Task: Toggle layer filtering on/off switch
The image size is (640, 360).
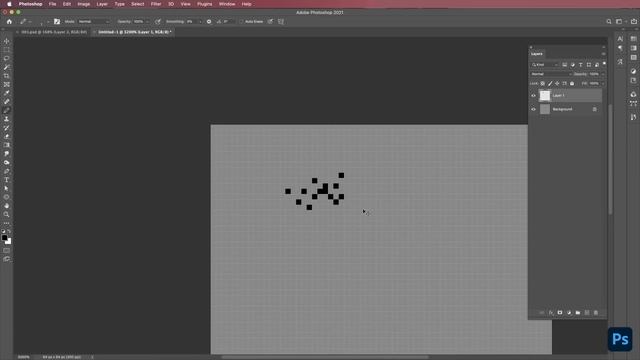Action: pos(604,64)
